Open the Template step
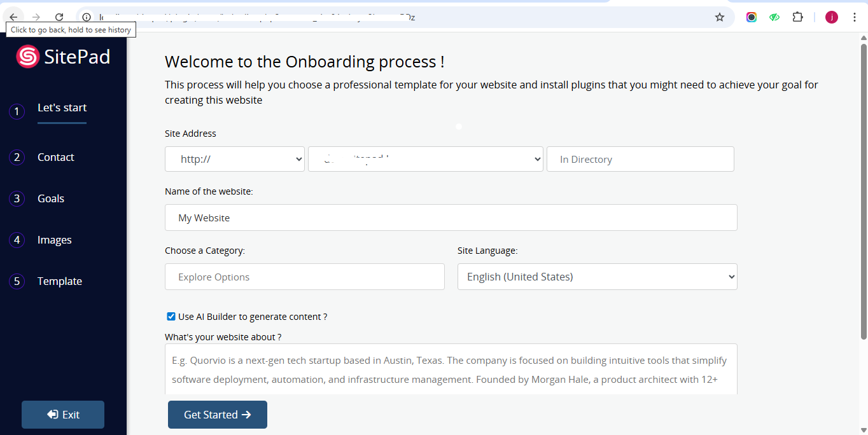Image resolution: width=868 pixels, height=435 pixels. pos(59,281)
